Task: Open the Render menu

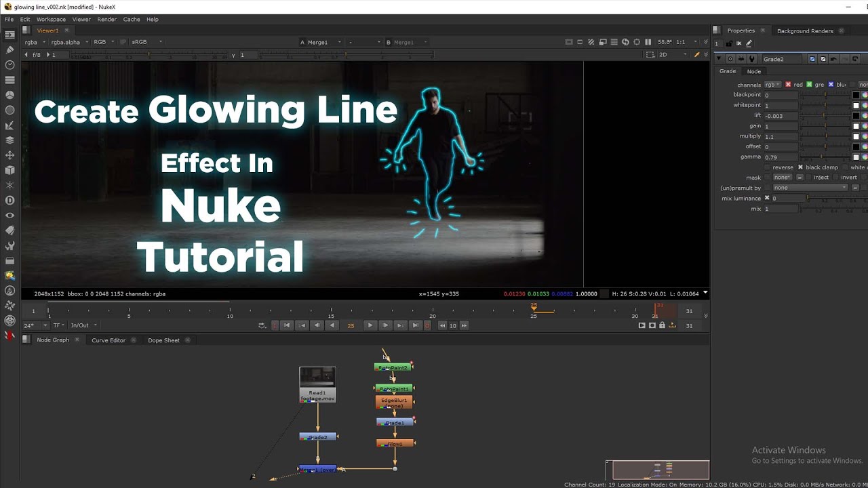Action: (x=106, y=19)
